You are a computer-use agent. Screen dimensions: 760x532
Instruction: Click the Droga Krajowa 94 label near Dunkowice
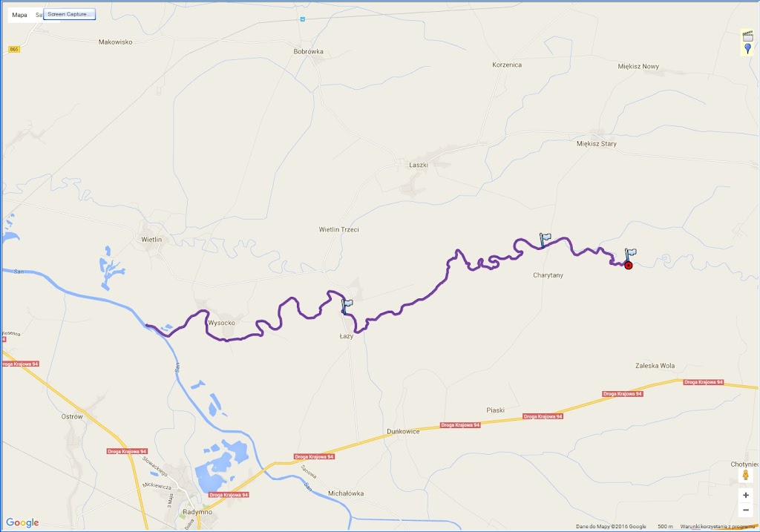460,425
